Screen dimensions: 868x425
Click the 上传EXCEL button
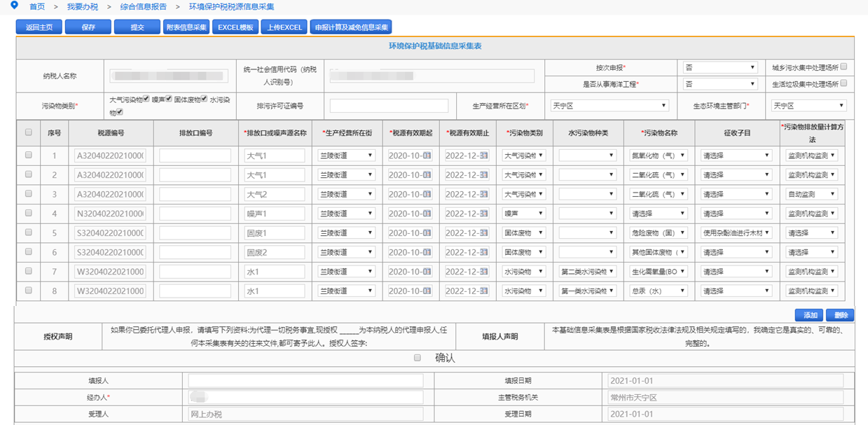click(284, 27)
